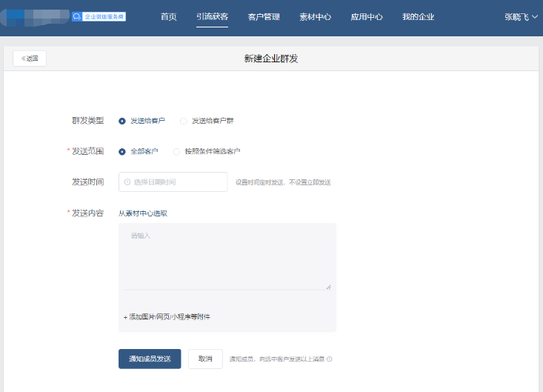
Task: Switch to the 客户管理 tab
Action: click(264, 17)
